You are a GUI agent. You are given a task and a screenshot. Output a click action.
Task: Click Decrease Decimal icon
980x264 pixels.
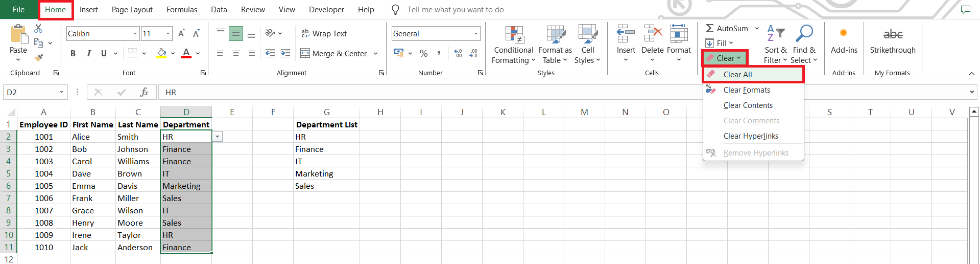pyautogui.click(x=473, y=53)
